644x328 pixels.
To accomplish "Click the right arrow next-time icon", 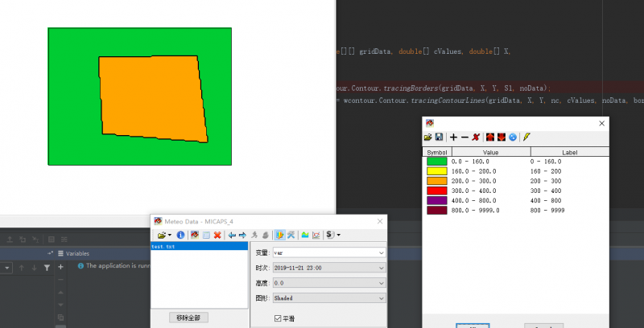I will pos(242,235).
